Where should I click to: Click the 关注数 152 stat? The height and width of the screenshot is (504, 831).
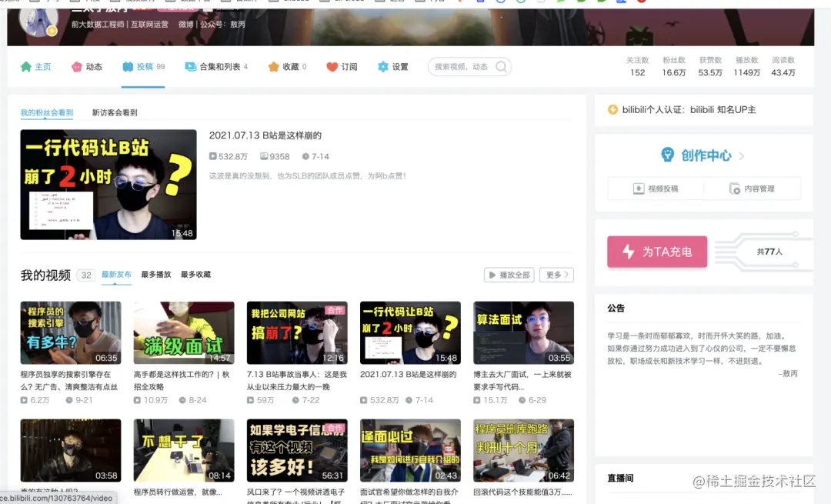tap(638, 67)
